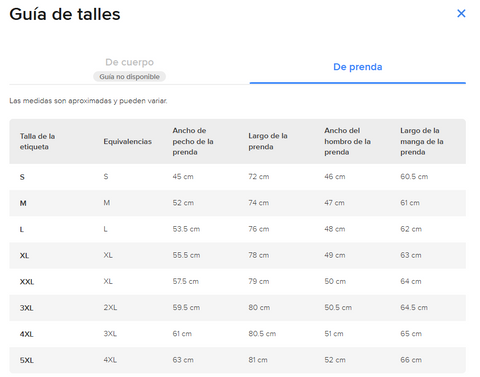Select the XXL size row label
This screenshot has width=480, height=377.
[x=27, y=282]
